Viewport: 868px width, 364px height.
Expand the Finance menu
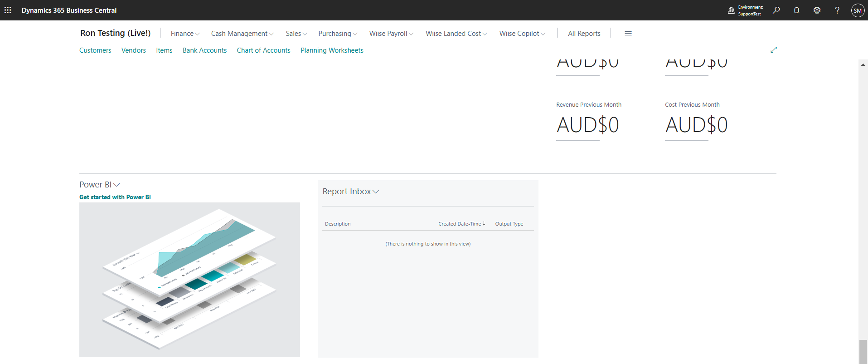pos(185,34)
